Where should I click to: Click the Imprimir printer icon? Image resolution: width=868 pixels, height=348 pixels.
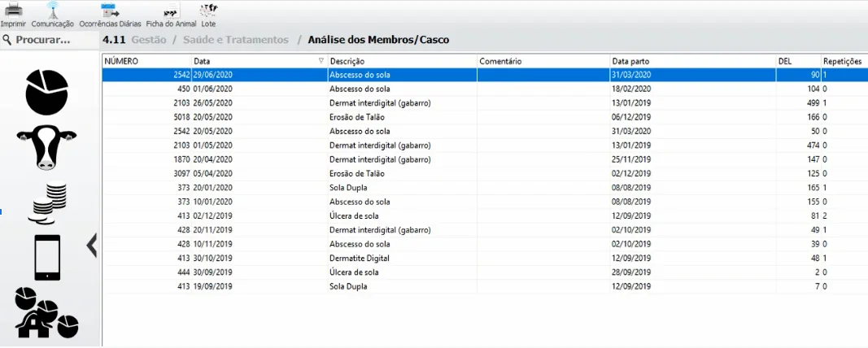point(13,10)
